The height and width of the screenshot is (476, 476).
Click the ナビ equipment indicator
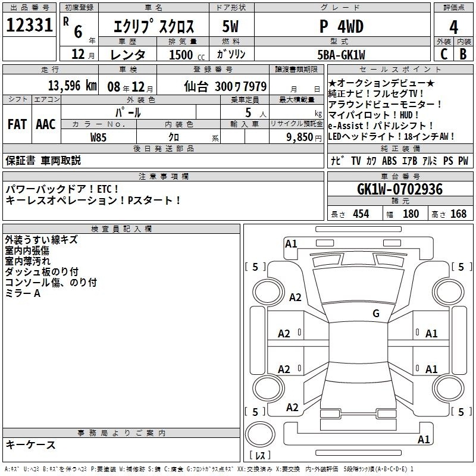[x=337, y=161]
